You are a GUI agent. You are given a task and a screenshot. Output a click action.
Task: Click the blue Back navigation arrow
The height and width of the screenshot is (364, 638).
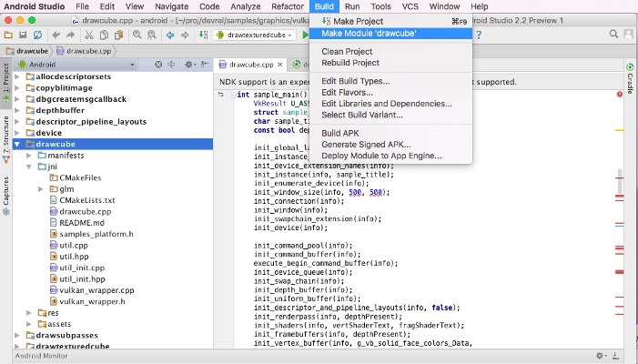coord(170,35)
